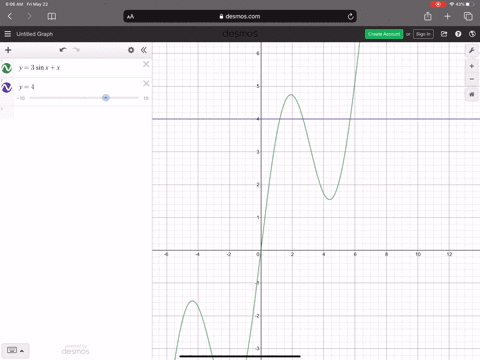Collapse the expression list panel
This screenshot has width=480, height=360.
point(144,50)
